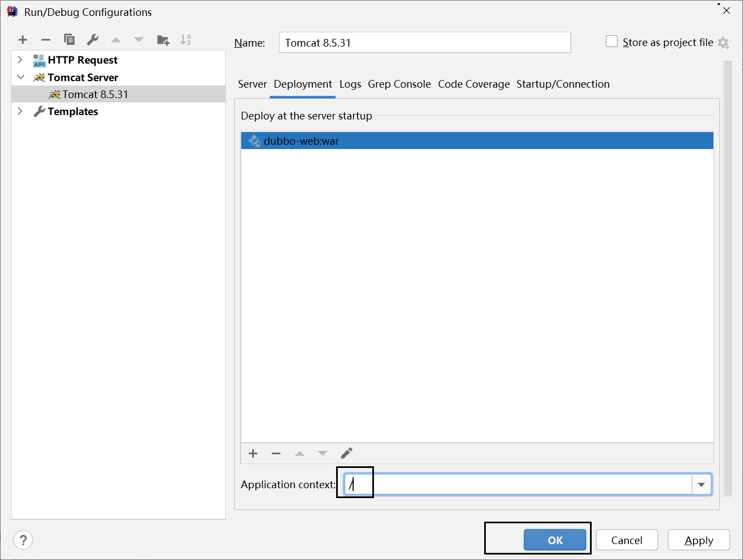Move configuration down in the list

tap(139, 39)
